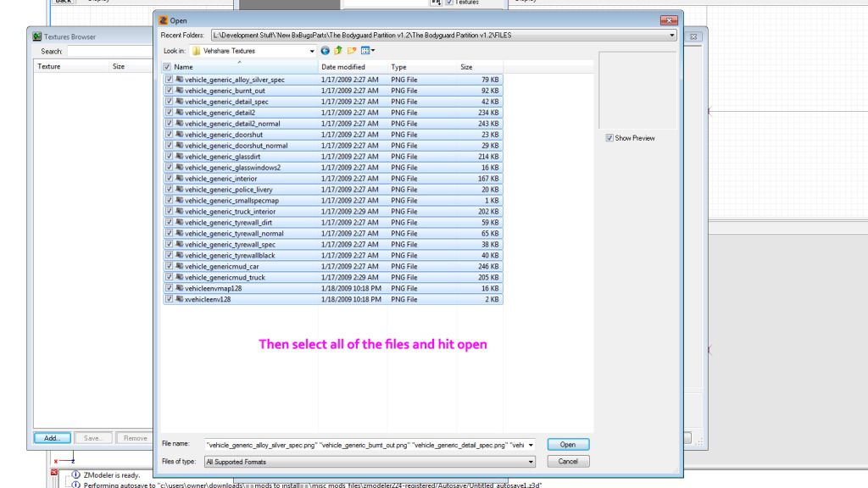The width and height of the screenshot is (868, 488).
Task: Click info icon beside 'ZModeler is ready'
Action: click(75, 474)
